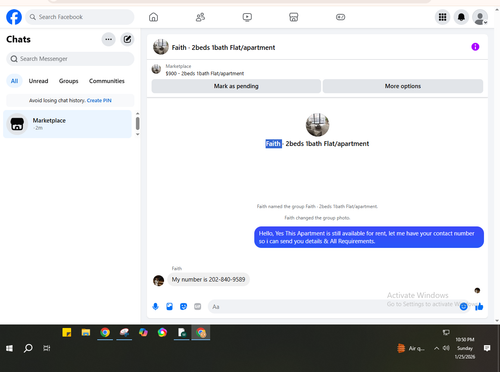Show hidden tray icons chevron
500x372 pixels.
click(x=436, y=348)
